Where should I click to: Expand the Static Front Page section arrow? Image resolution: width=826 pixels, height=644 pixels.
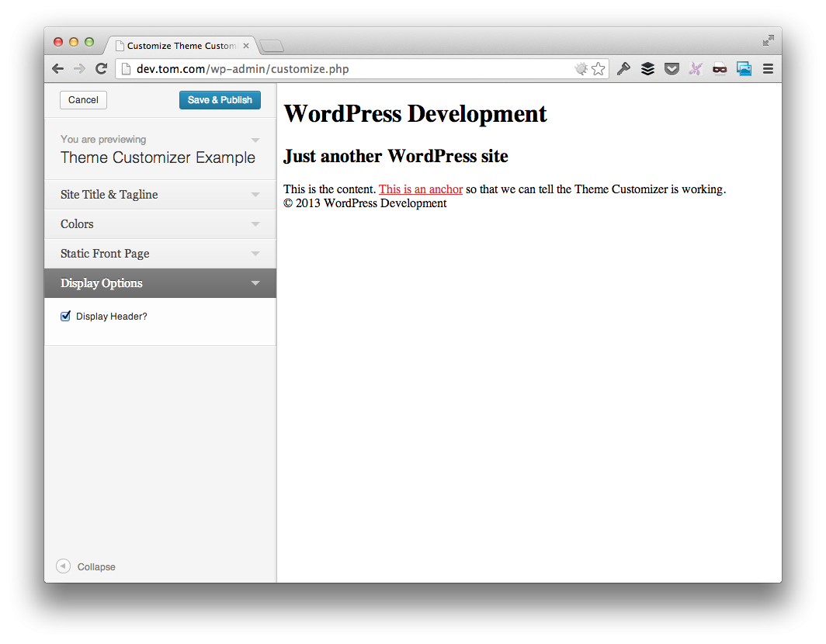click(255, 253)
